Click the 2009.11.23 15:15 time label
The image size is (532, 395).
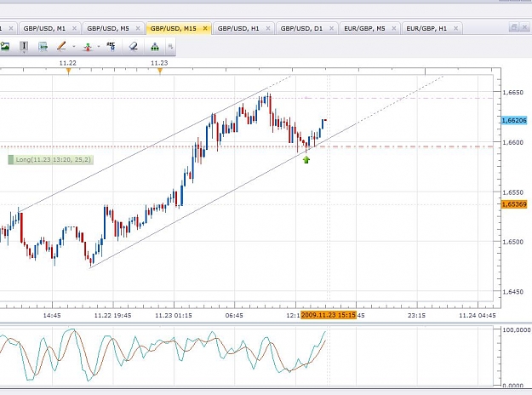click(329, 315)
